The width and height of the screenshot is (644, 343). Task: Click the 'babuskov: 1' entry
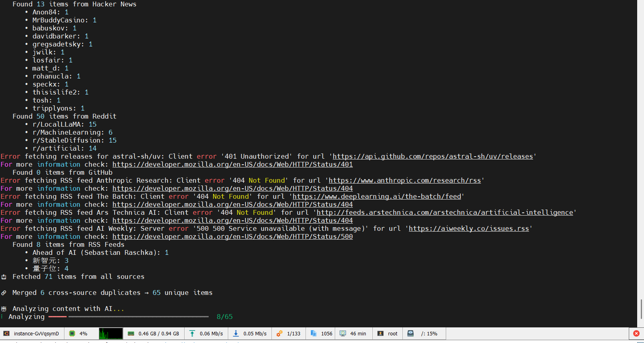point(54,28)
